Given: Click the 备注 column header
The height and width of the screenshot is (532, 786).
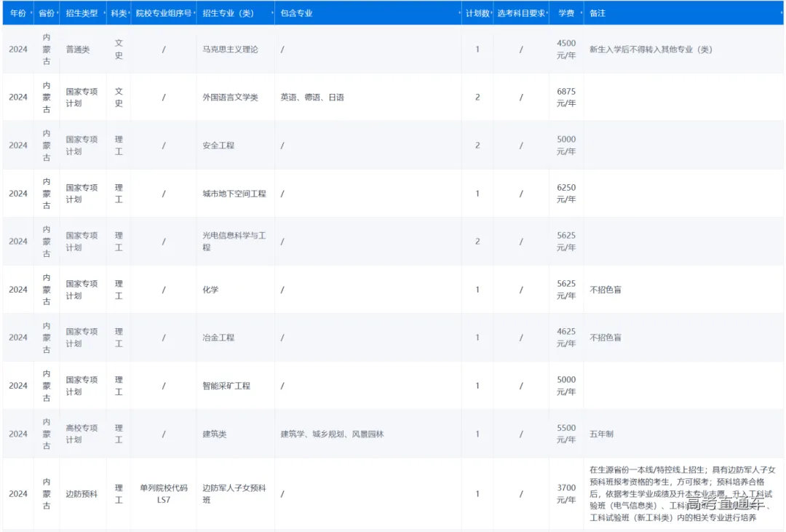Looking at the screenshot, I should click(598, 13).
